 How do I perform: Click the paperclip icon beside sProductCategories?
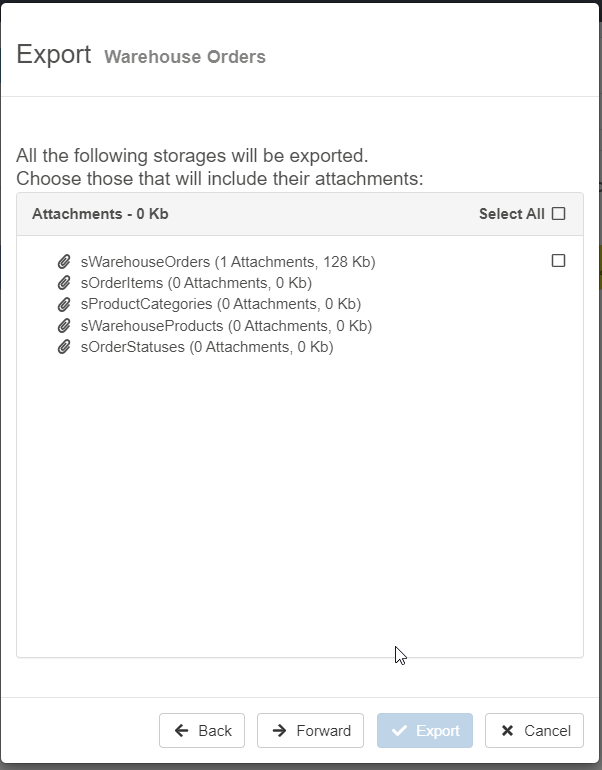tap(65, 304)
